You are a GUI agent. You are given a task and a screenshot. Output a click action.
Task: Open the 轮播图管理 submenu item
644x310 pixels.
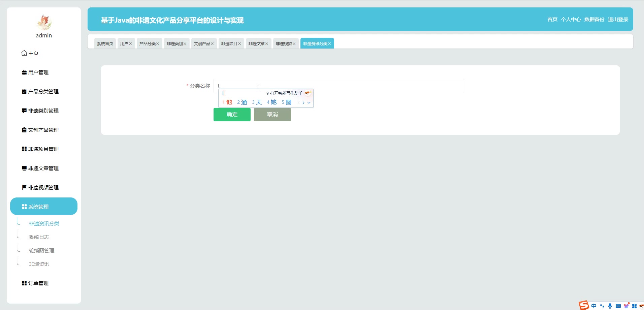(41, 251)
